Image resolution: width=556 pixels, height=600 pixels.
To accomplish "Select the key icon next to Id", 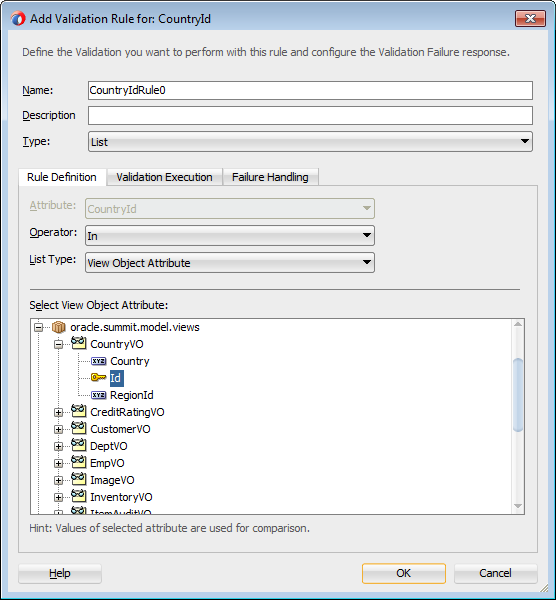I will [98, 378].
